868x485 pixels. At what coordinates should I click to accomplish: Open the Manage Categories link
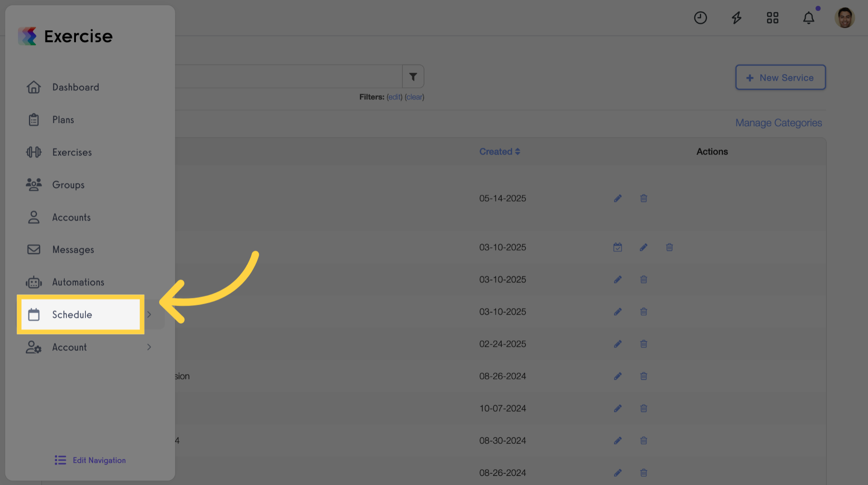(778, 123)
